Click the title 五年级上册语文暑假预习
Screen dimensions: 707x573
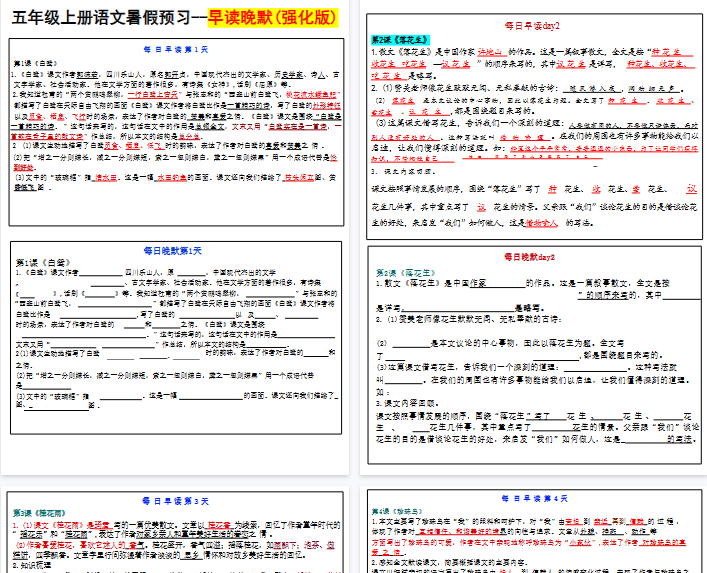click(x=101, y=18)
